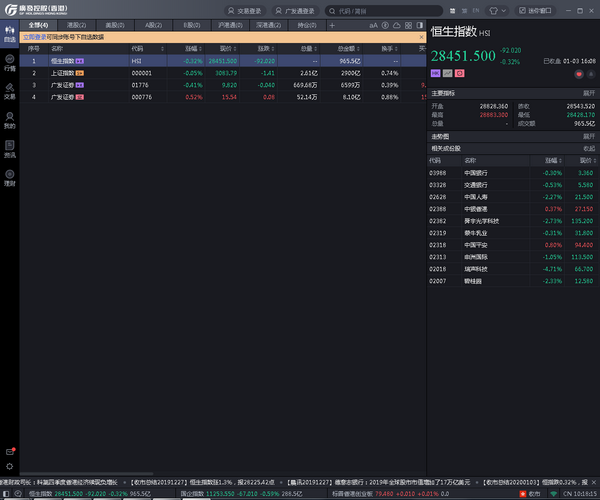Expand the 主要指标 section
The width and height of the screenshot is (600, 500).
(589, 93)
